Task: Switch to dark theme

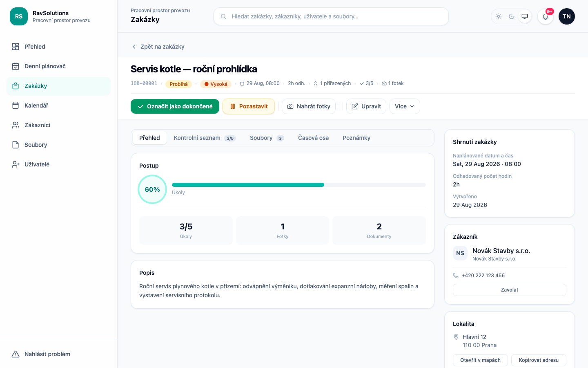Action: (x=512, y=16)
